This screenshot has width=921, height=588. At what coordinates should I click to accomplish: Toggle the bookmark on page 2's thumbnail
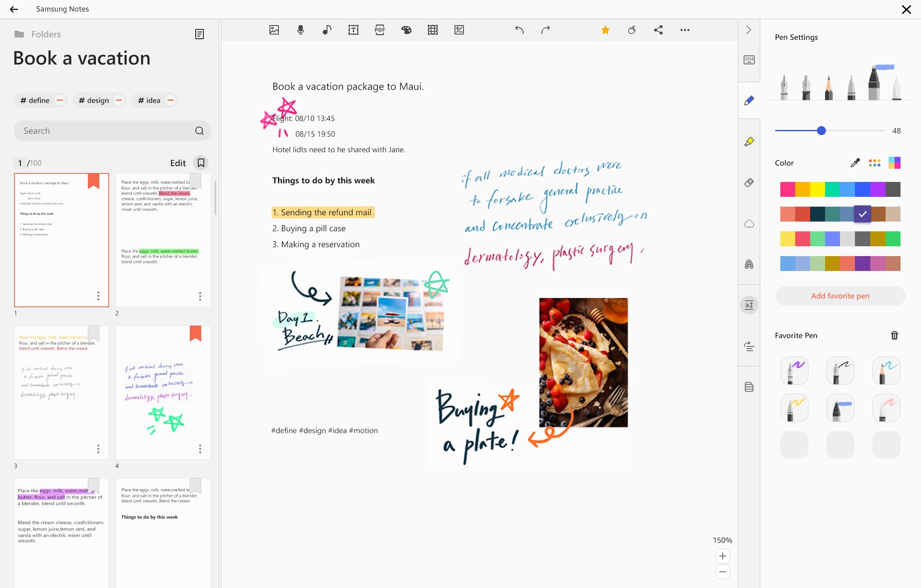[x=196, y=180]
